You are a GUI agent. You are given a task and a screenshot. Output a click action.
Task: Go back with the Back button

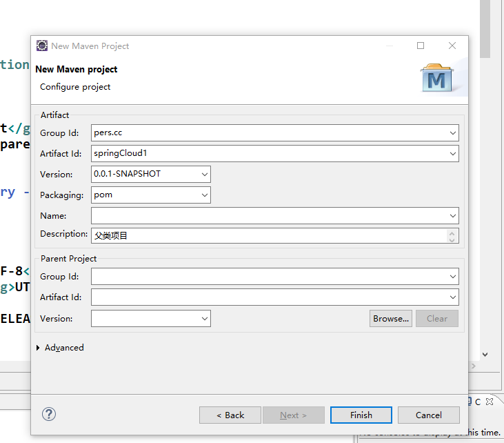point(230,415)
